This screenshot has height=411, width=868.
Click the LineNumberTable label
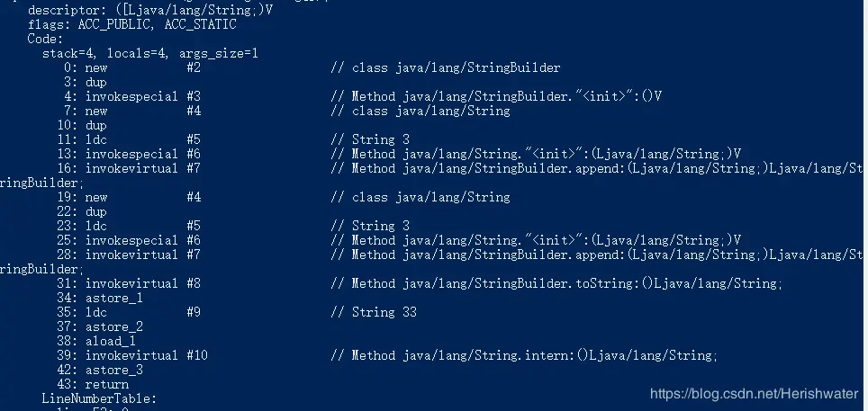click(x=99, y=398)
